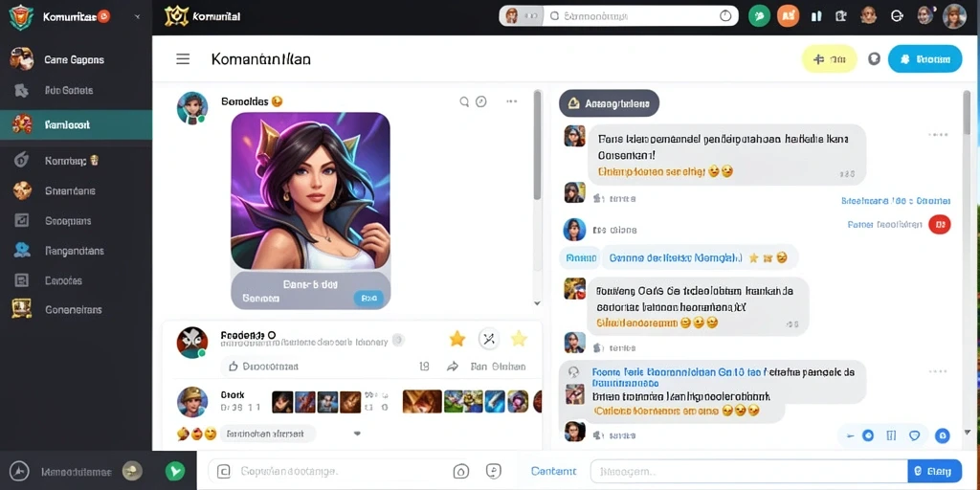Open the Gonenelrans yellow icon item

coord(76,309)
